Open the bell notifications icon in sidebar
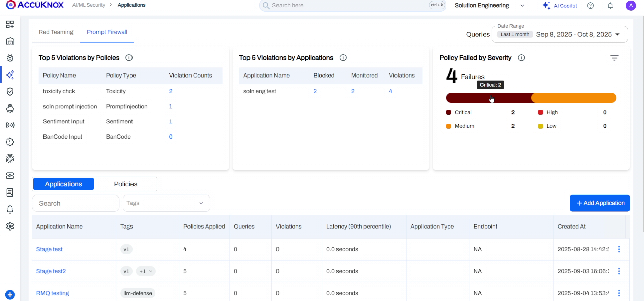644x301 pixels. pos(10,209)
